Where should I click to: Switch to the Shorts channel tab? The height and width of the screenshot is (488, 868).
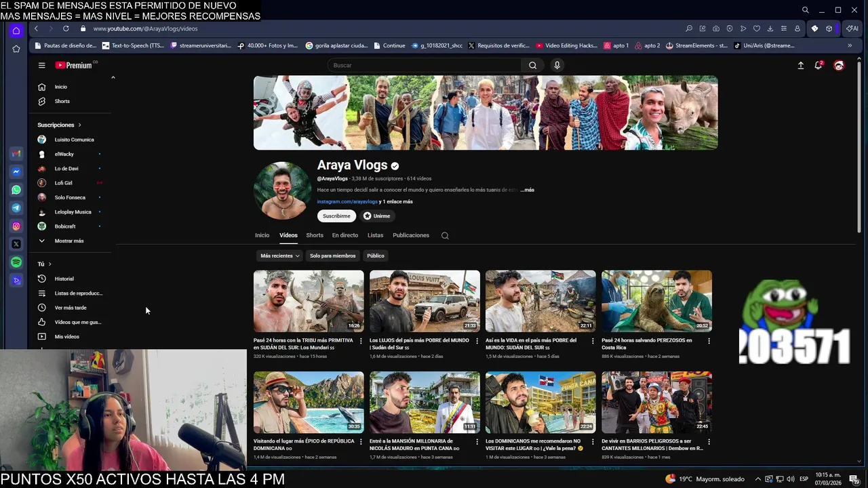point(315,235)
